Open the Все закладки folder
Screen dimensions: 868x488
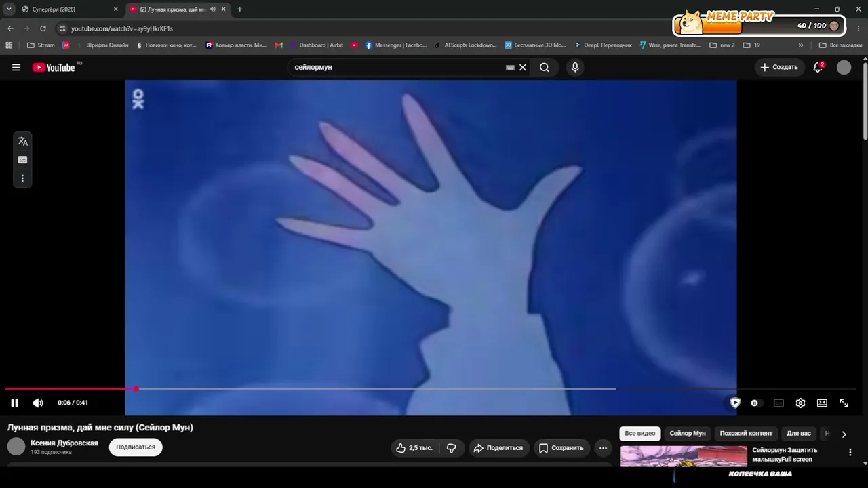pos(841,45)
